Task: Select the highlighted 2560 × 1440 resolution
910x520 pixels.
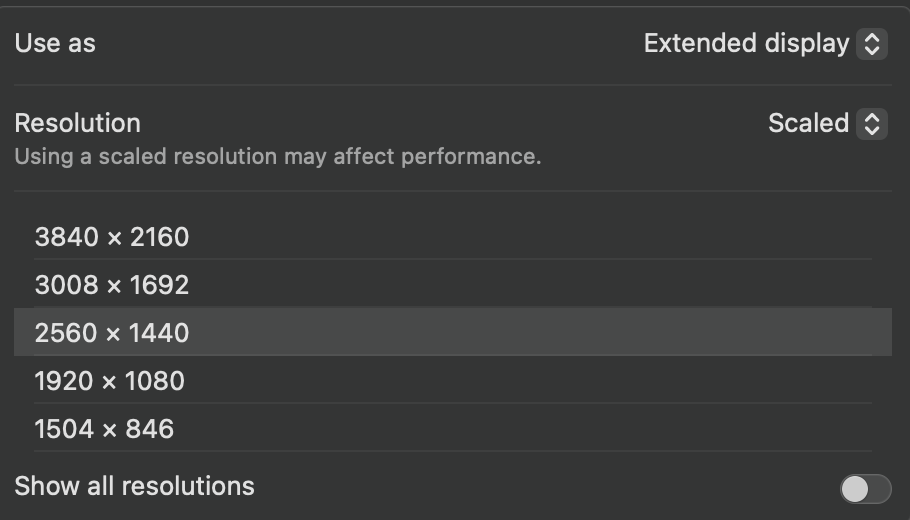Action: click(112, 333)
